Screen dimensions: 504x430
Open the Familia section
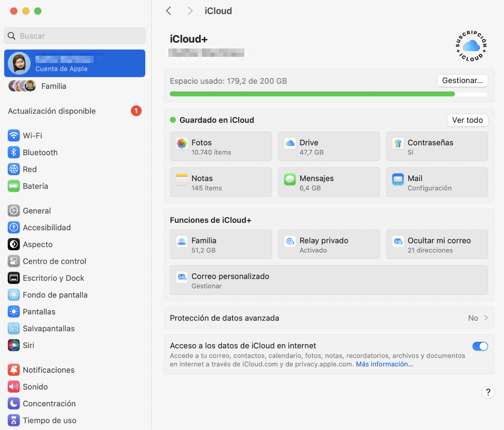pos(221,244)
